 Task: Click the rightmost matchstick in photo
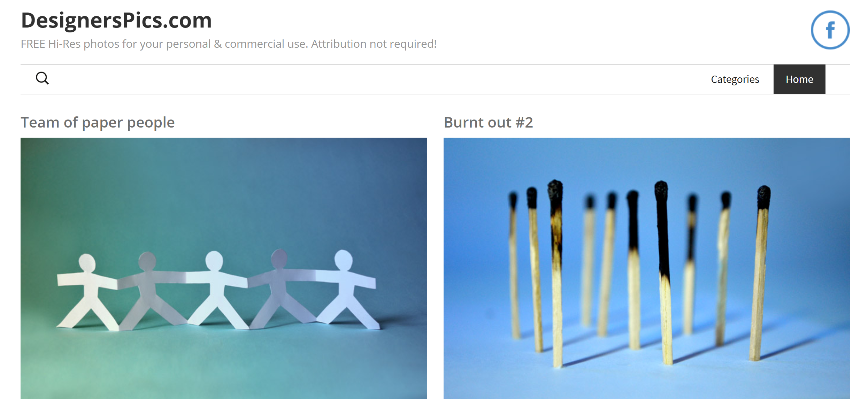(760, 273)
